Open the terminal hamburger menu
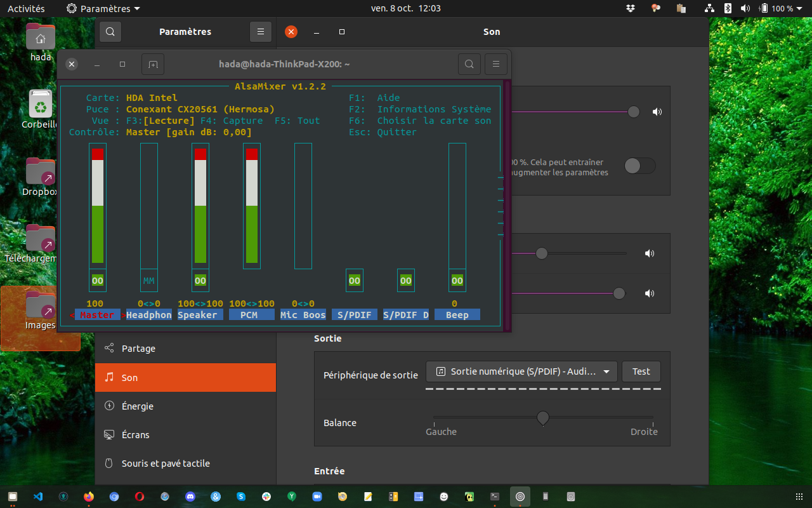Screen dimensions: 812x508 pos(496,64)
